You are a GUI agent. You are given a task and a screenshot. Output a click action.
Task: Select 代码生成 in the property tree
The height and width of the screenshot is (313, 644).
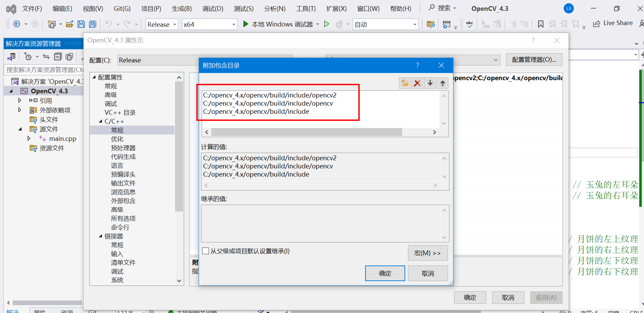coord(123,157)
